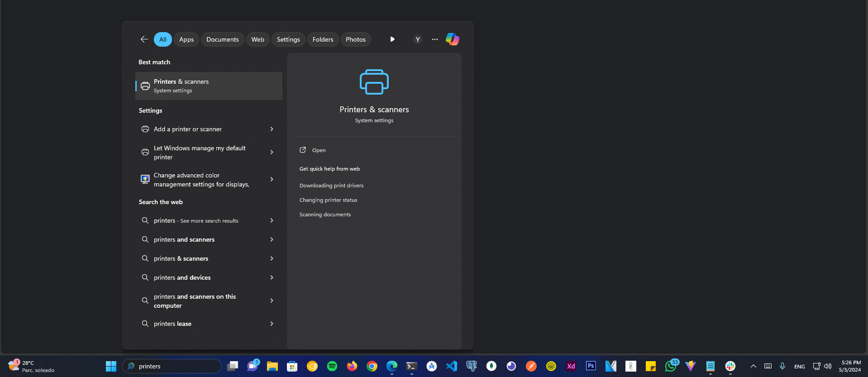Screen dimensions: 868x377
Task: Switch to the Folders filter tab
Action: tap(323, 39)
